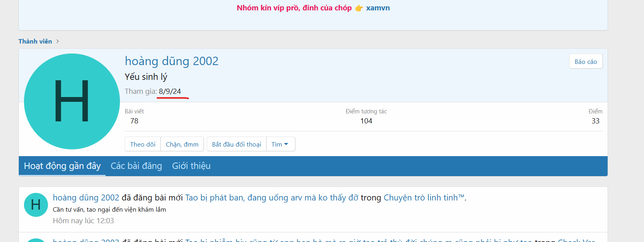Click the large teal H profile avatar
The width and height of the screenshot is (644, 242).
point(72,101)
